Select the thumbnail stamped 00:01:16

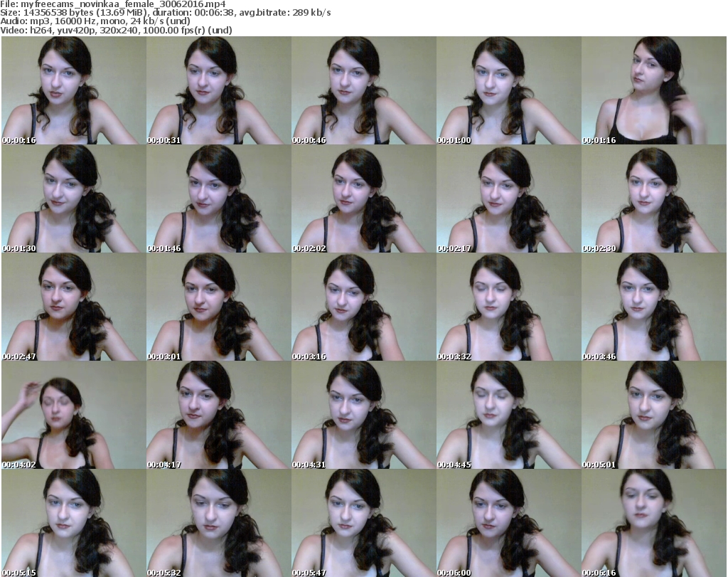pos(654,90)
